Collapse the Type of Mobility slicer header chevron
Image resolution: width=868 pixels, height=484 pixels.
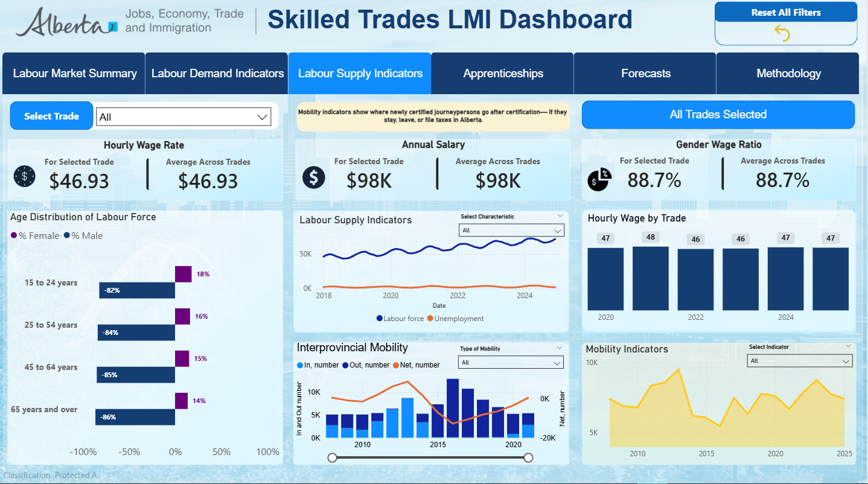click(559, 348)
